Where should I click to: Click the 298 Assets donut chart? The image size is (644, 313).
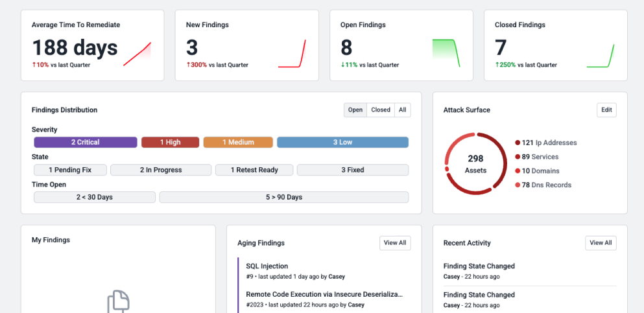(x=475, y=164)
